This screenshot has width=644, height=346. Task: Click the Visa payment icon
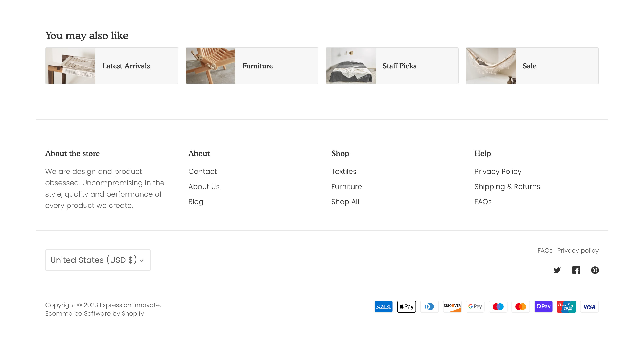(x=589, y=306)
